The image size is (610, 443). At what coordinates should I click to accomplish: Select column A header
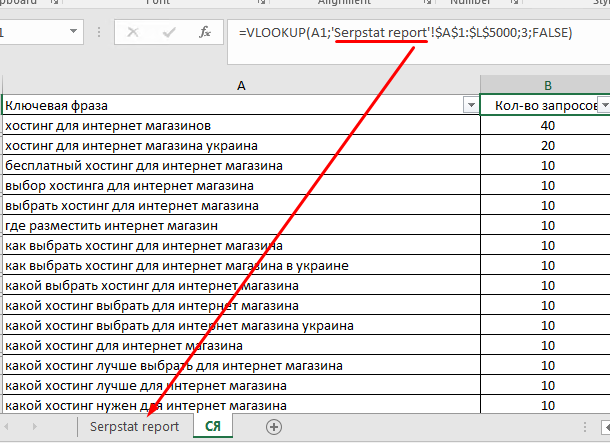coord(241,85)
